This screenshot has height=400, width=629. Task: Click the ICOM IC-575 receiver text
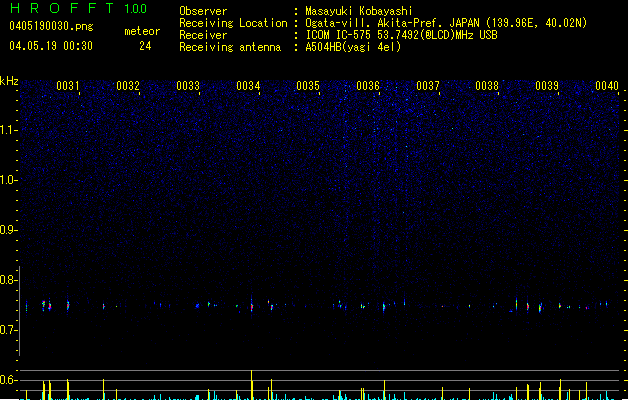(x=402, y=35)
